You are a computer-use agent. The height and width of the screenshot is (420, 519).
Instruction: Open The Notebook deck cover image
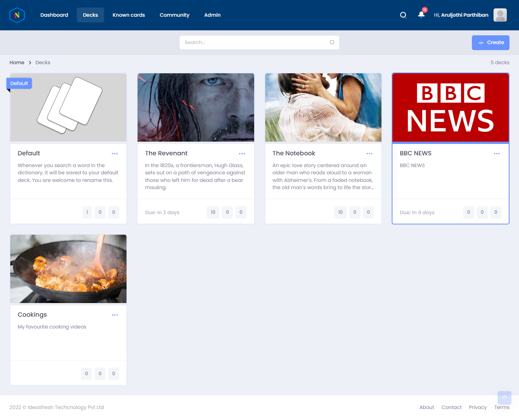(x=323, y=107)
